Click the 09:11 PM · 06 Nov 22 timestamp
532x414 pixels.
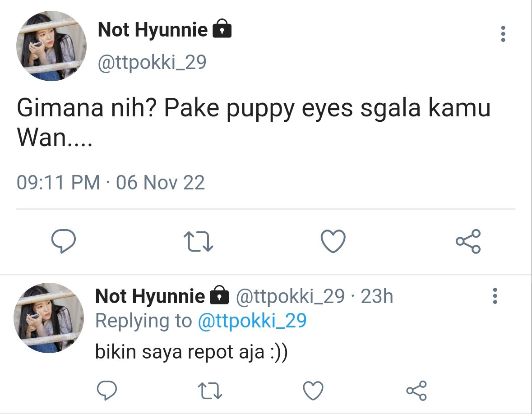click(x=111, y=183)
